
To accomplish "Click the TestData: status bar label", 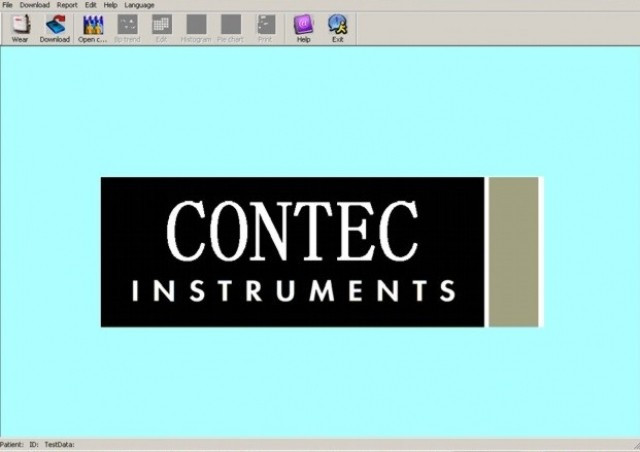I will click(x=59, y=444).
